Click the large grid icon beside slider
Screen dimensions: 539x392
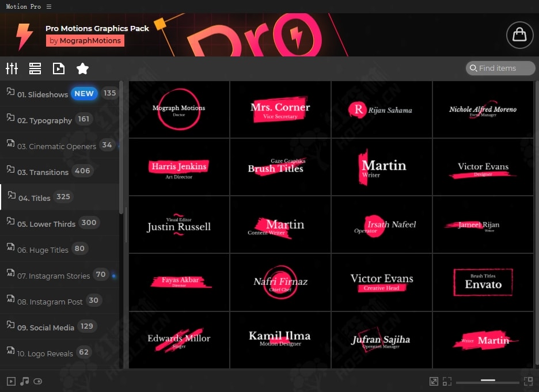(x=528, y=381)
